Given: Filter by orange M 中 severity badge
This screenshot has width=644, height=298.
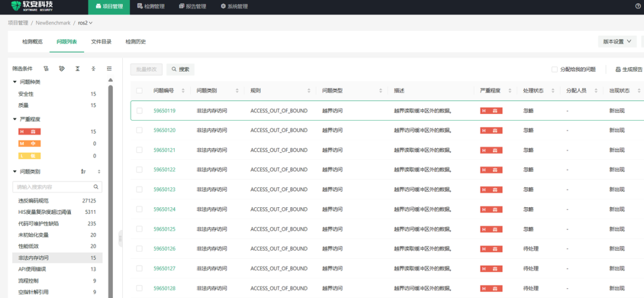Looking at the screenshot, I should pyautogui.click(x=30, y=144).
